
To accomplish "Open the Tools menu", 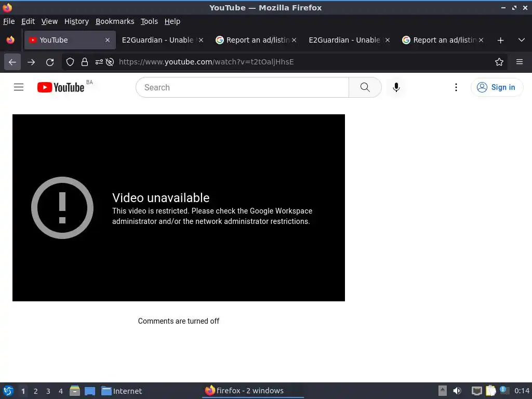I will tap(149, 21).
